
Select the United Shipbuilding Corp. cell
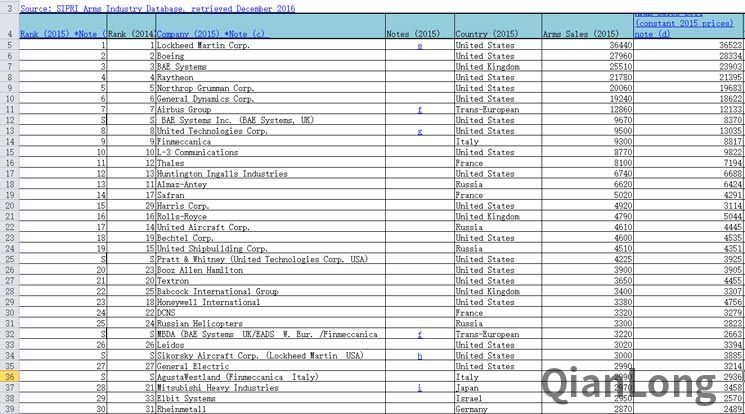[x=270, y=249]
